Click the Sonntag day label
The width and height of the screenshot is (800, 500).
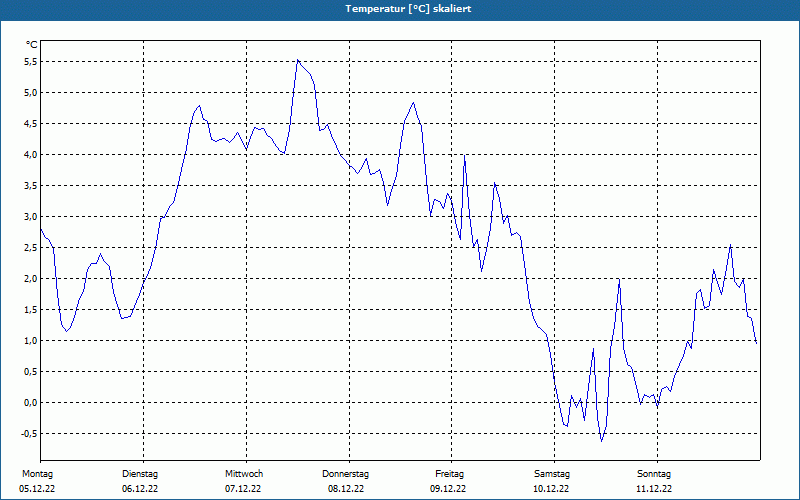654,474
